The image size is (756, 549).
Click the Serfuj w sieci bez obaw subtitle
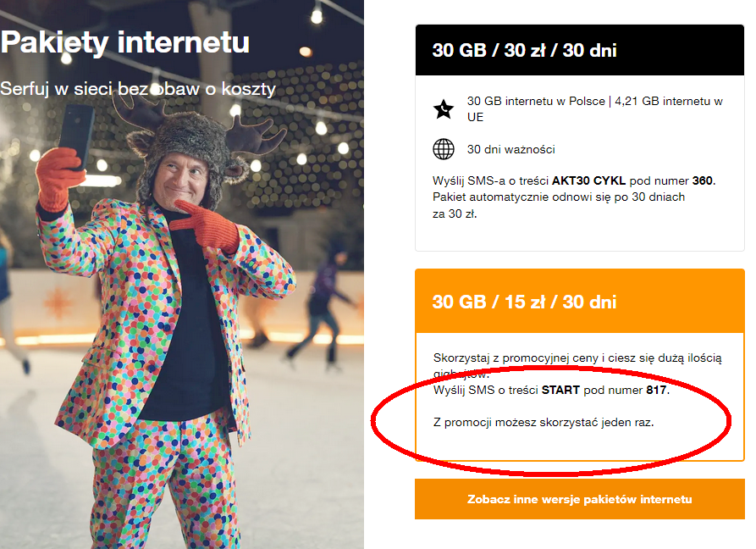point(138,88)
